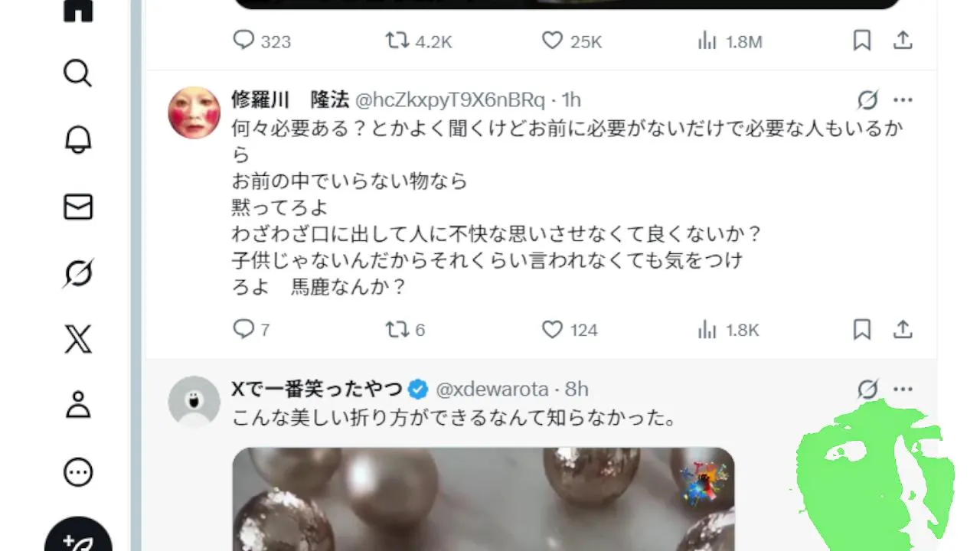Open @hcZkxpyT9X6nBRq profile handle link
Screen dimensions: 980x551
tap(450, 99)
